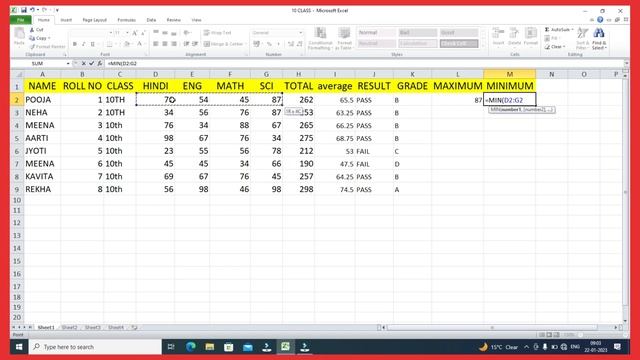Screen dimensions: 640x360
Task: Apply Bold formatting button
Action: [x=75, y=44]
